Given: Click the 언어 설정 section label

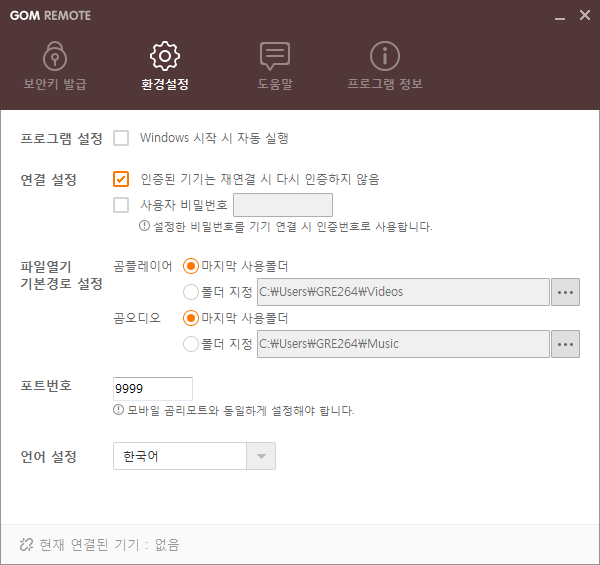Looking at the screenshot, I should click(x=49, y=456).
